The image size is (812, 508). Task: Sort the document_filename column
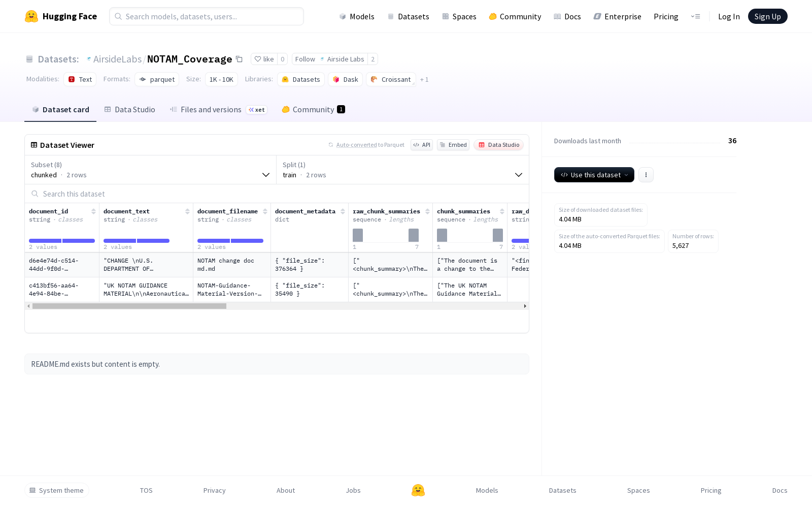click(265, 211)
